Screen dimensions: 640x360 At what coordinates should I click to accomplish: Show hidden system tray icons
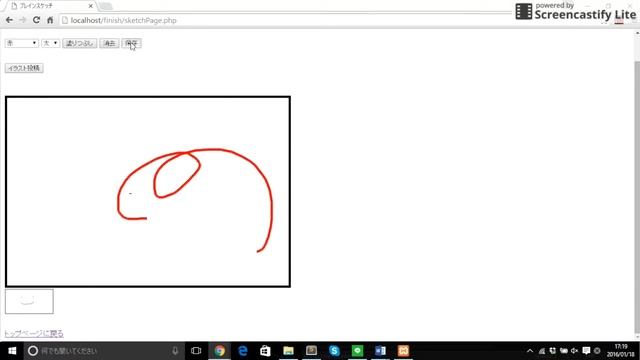tap(530, 351)
